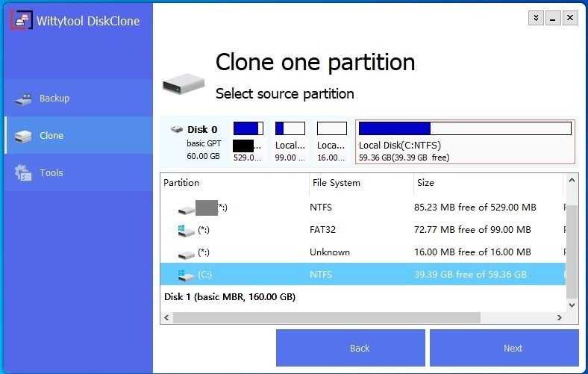Screen dimensions: 588x374
Task: Click the horizontal scrollbar thumb
Action: click(327, 318)
